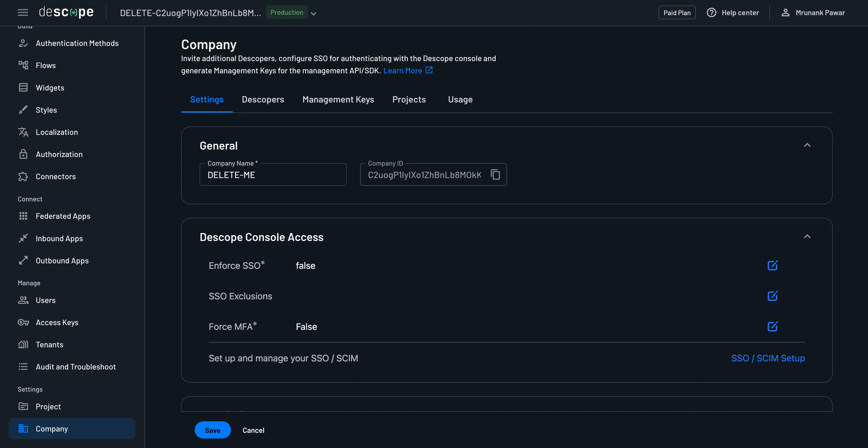Open the Access Keys sidebar item
868x448 pixels.
(x=57, y=322)
